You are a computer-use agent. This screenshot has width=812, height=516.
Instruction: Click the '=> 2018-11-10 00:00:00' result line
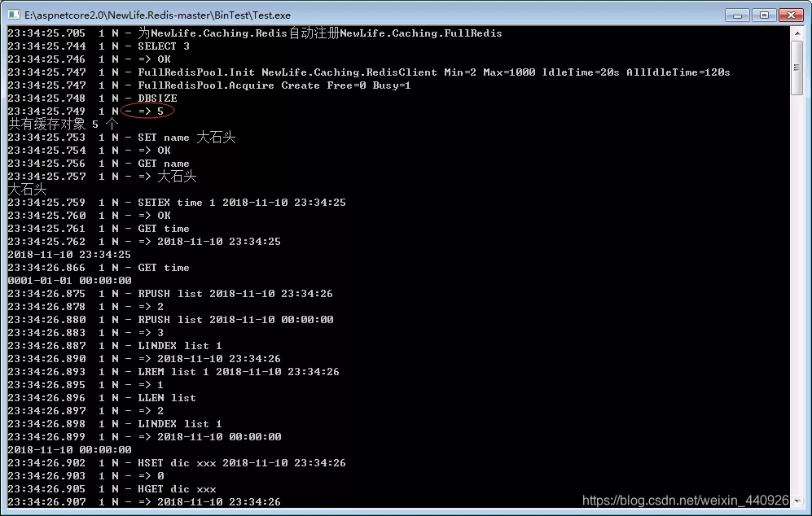(144, 436)
